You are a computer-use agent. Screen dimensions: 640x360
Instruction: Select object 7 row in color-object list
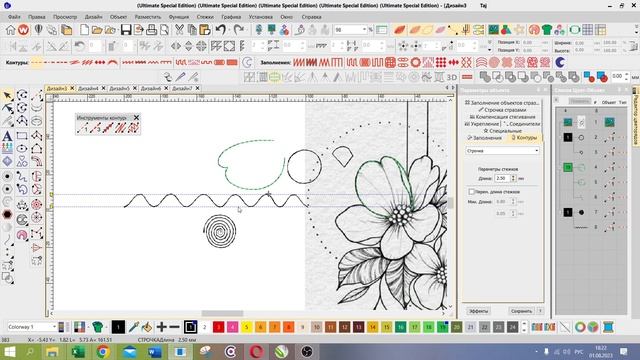coord(591,212)
